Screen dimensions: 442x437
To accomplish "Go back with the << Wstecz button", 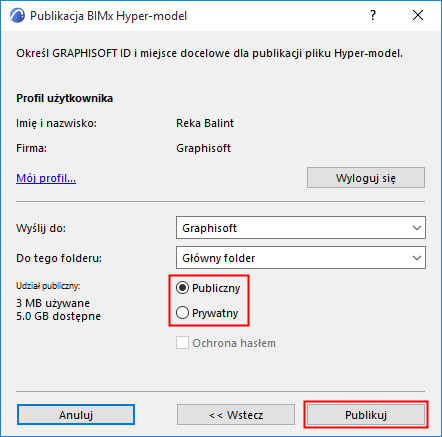I will pos(236,415).
